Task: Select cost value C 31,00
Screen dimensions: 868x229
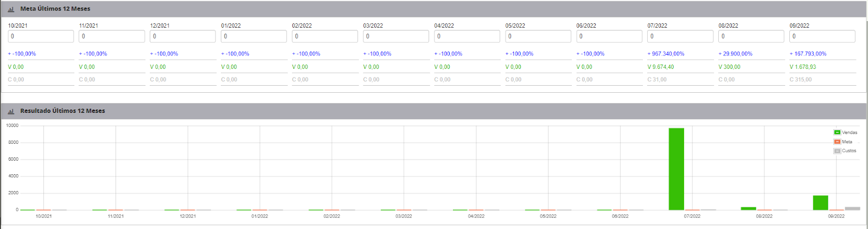Action: click(x=657, y=79)
